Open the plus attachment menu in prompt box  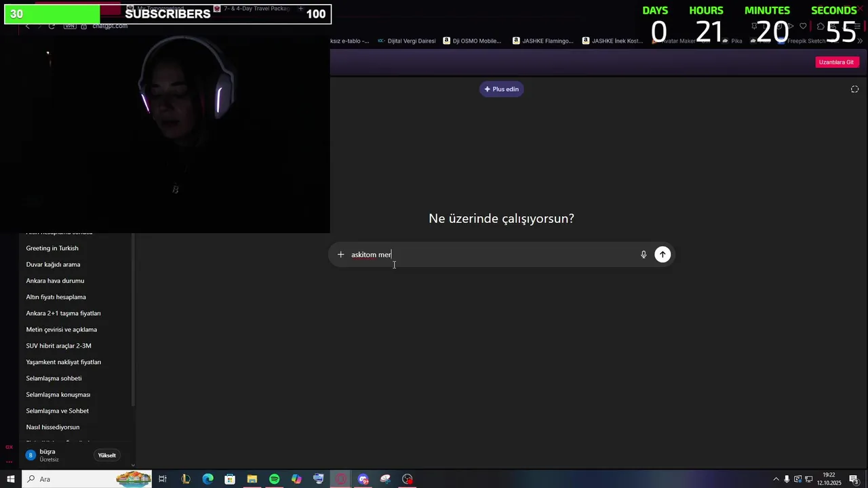[x=340, y=255]
